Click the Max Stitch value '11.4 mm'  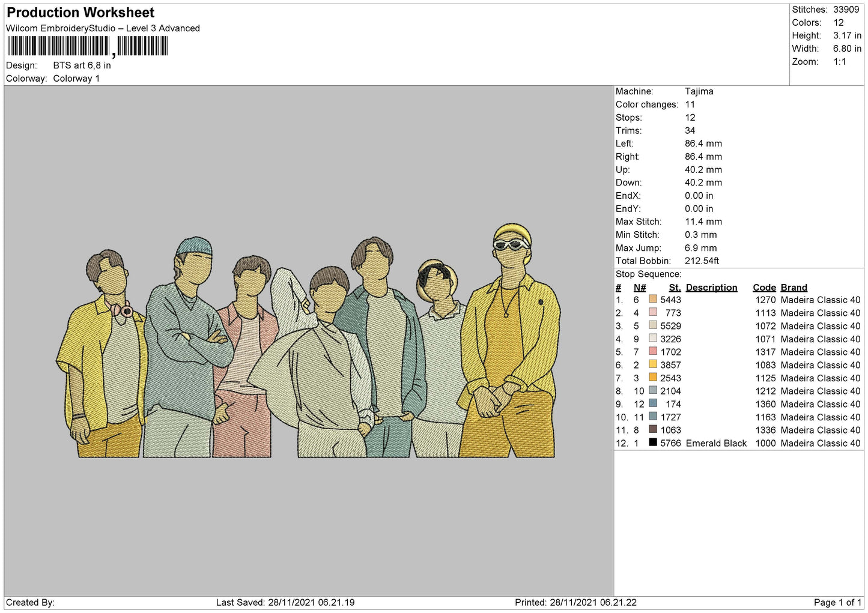tap(703, 222)
